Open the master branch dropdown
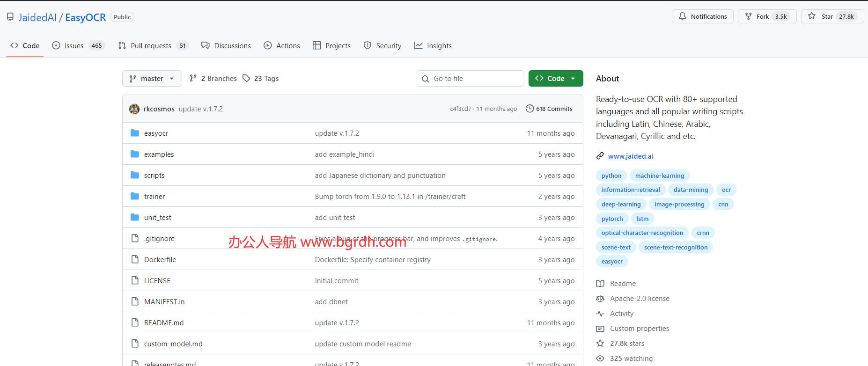The image size is (868, 366). [x=152, y=79]
